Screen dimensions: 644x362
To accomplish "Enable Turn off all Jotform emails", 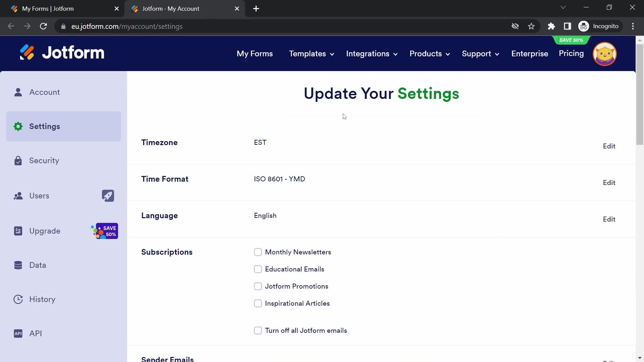I will pyautogui.click(x=258, y=330).
